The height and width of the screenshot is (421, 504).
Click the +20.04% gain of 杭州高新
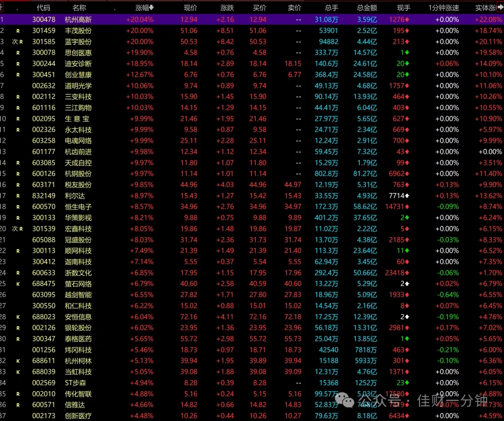pos(140,20)
